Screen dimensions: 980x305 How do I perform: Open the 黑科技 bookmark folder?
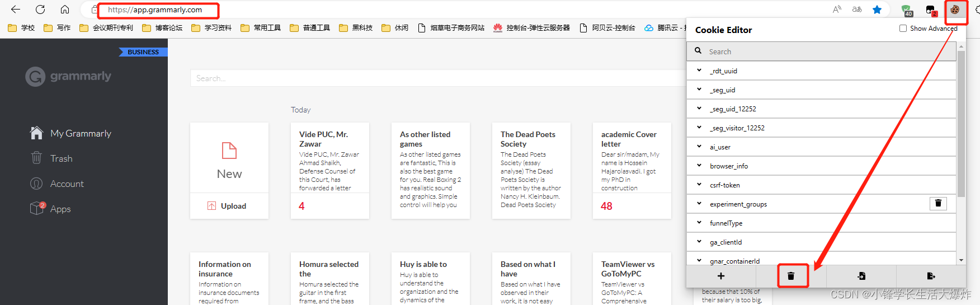(x=356, y=27)
